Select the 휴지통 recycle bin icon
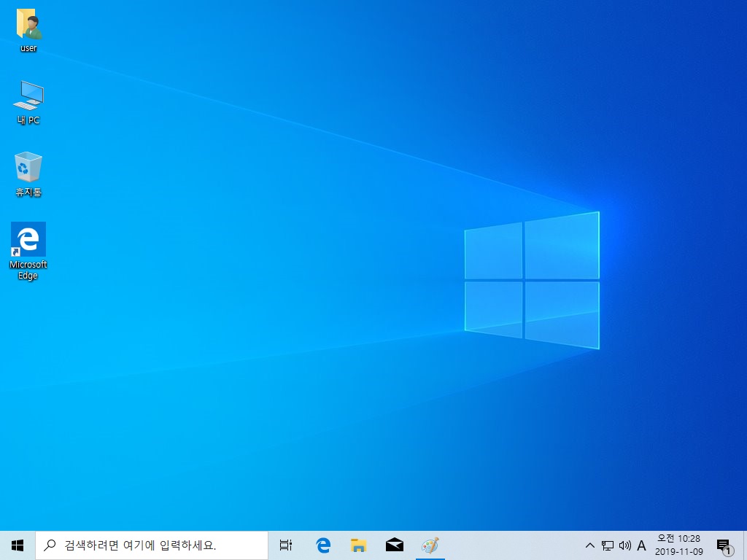The height and width of the screenshot is (560, 747). coord(28,175)
